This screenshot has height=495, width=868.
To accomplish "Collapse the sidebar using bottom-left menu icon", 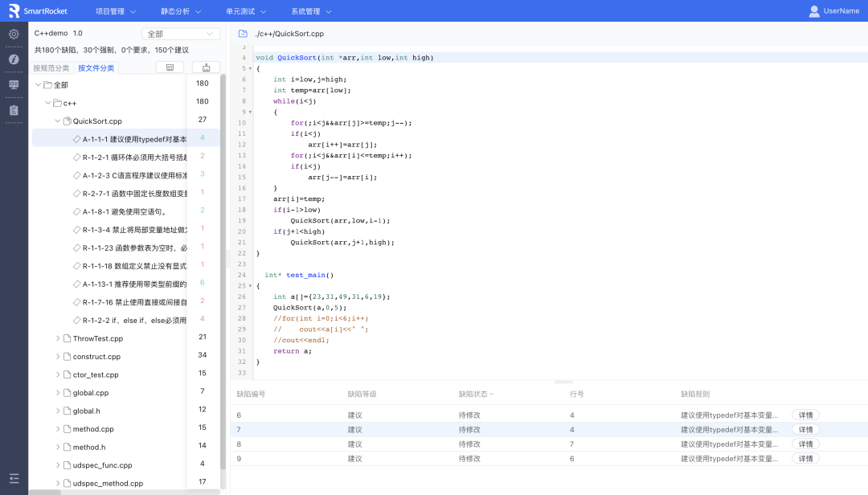I will pos(14,478).
